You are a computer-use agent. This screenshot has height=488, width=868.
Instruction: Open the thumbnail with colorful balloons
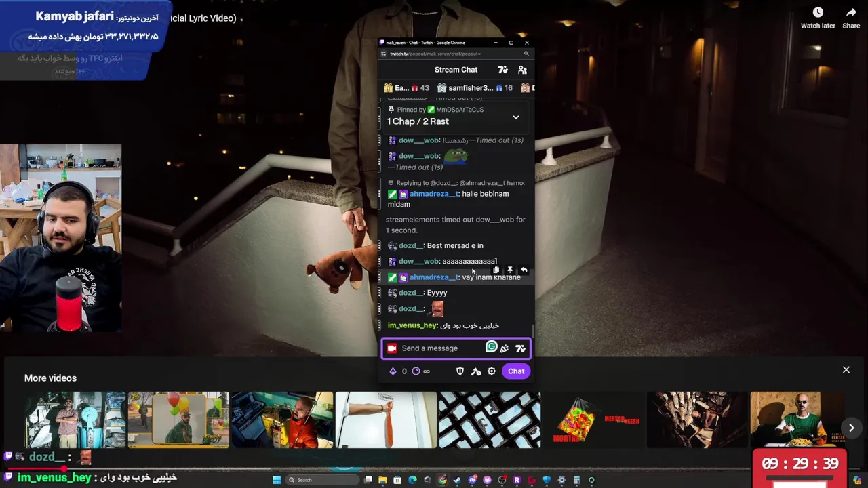coord(178,420)
